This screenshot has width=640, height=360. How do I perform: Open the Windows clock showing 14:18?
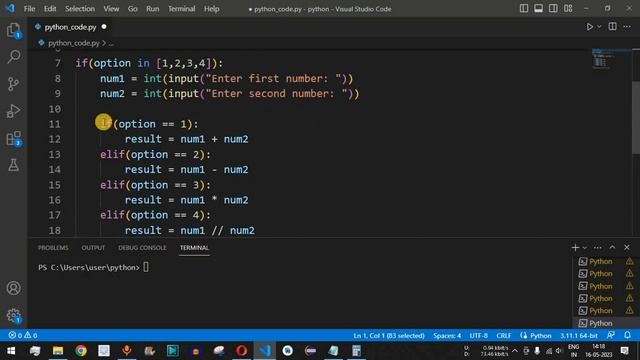point(598,351)
